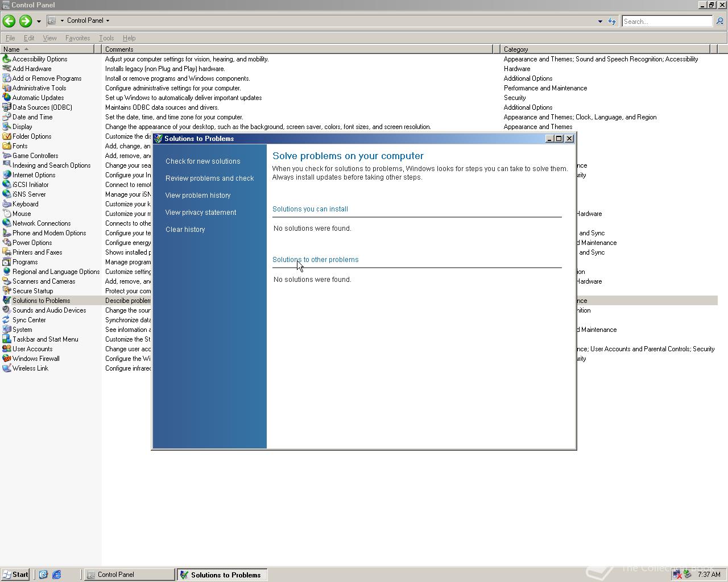728x582 pixels.
Task: Select the User Accounts list entry
Action: pyautogui.click(x=32, y=349)
